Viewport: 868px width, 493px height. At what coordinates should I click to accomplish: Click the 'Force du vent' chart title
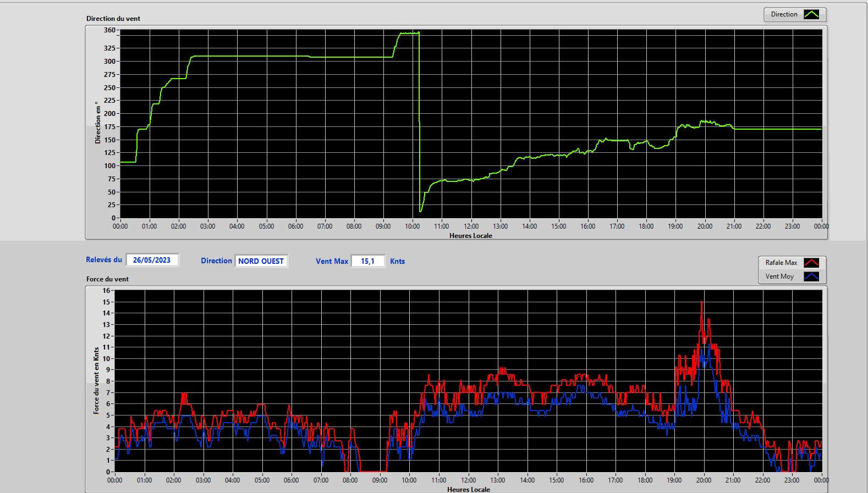point(107,279)
